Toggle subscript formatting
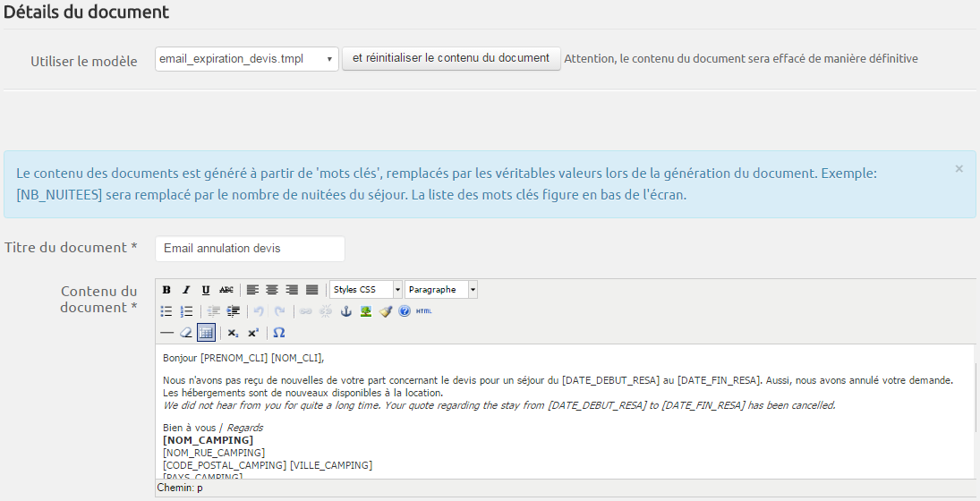This screenshot has height=501, width=980. [233, 333]
